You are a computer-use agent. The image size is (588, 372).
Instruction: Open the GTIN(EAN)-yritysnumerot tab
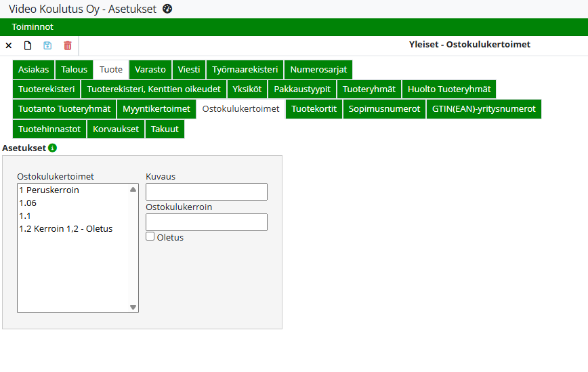tap(484, 109)
